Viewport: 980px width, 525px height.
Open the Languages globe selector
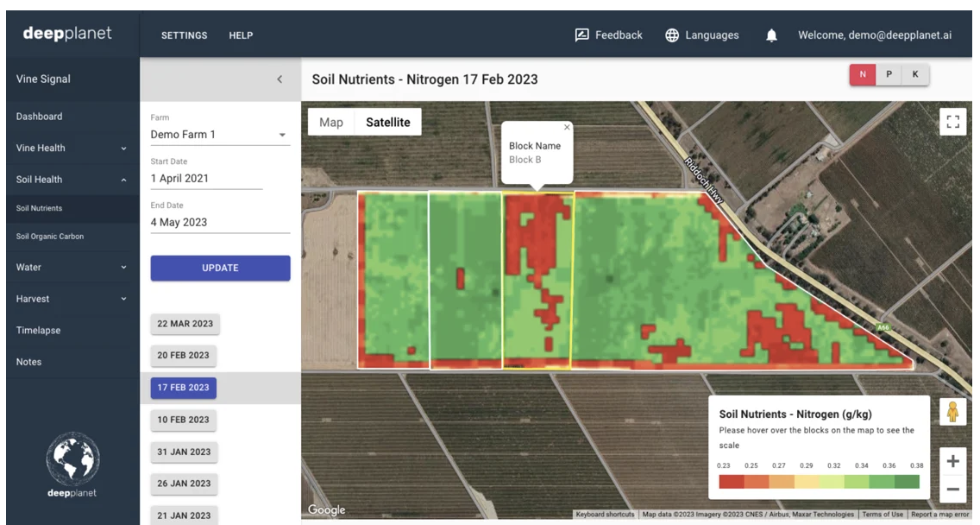click(673, 35)
